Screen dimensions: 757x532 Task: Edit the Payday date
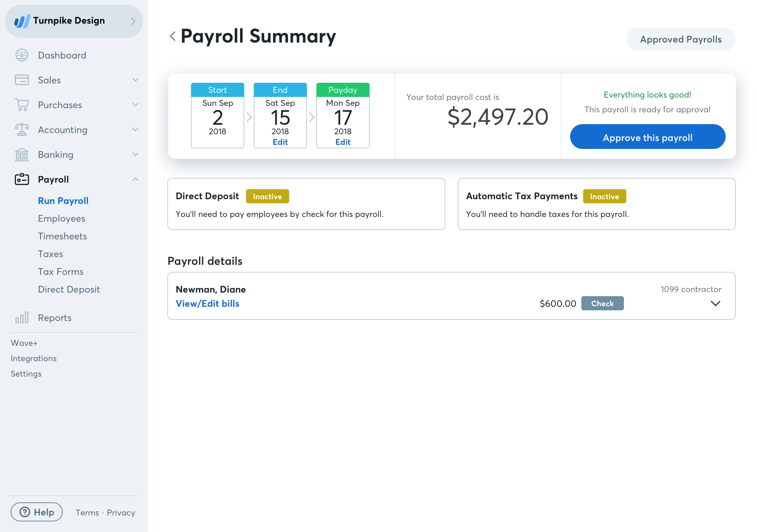pyautogui.click(x=342, y=142)
